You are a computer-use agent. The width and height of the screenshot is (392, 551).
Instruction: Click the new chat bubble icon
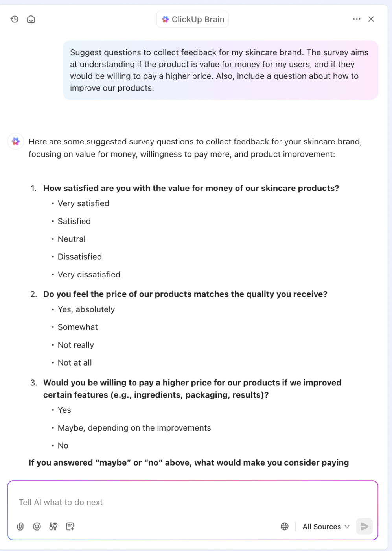click(x=31, y=19)
